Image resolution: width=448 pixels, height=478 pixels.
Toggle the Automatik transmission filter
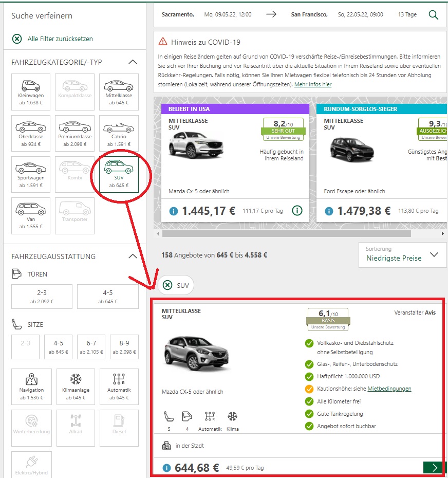click(119, 386)
